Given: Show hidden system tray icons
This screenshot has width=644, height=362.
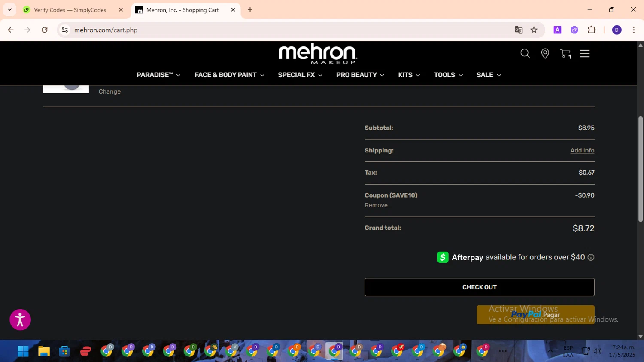Looking at the screenshot, I should coord(550,351).
